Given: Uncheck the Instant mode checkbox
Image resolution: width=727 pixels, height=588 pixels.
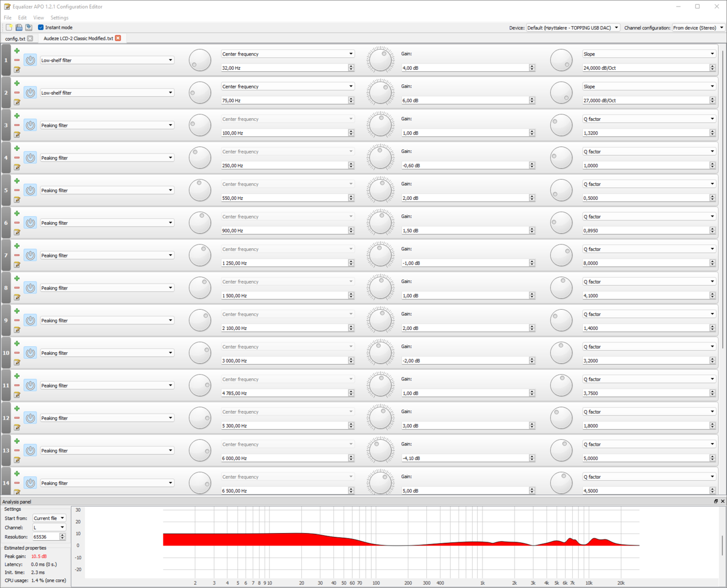Looking at the screenshot, I should point(41,27).
